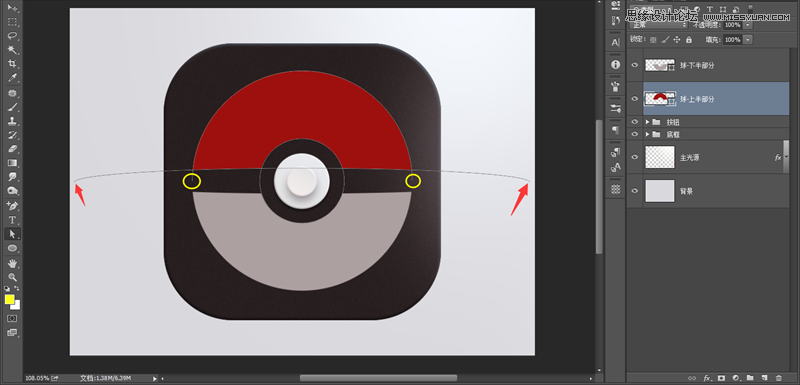Change screen mode icon
The width and height of the screenshot is (800, 385).
point(12,332)
